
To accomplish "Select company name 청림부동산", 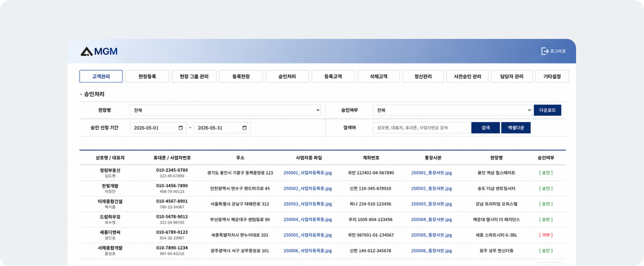I will (110, 171).
